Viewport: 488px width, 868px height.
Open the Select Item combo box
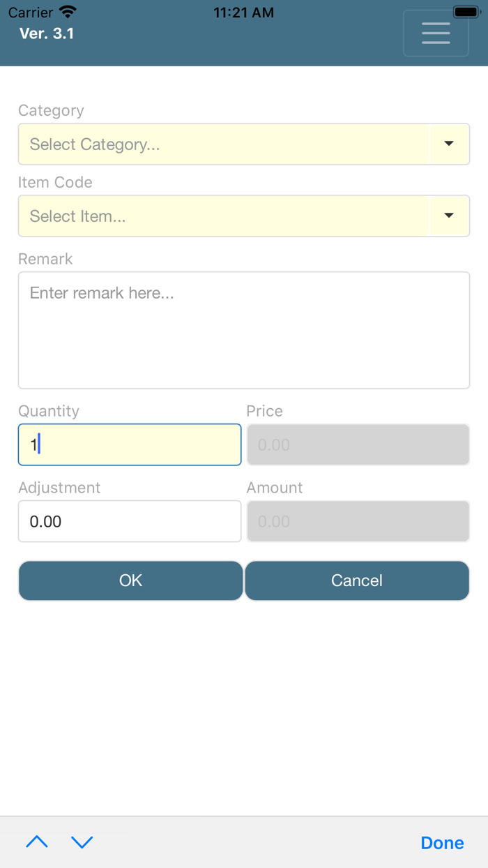223,216
